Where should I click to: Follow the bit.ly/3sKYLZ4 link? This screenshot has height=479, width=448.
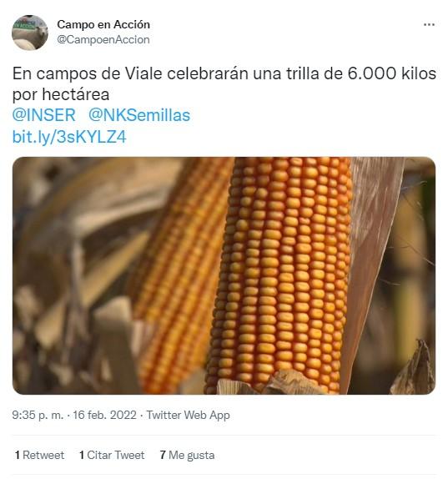point(69,137)
